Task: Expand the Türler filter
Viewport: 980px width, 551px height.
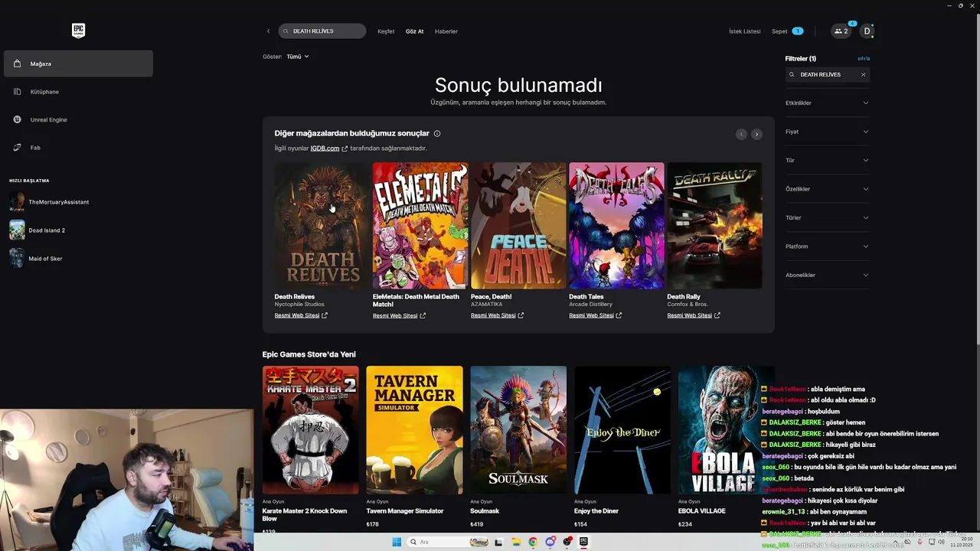Action: point(827,217)
